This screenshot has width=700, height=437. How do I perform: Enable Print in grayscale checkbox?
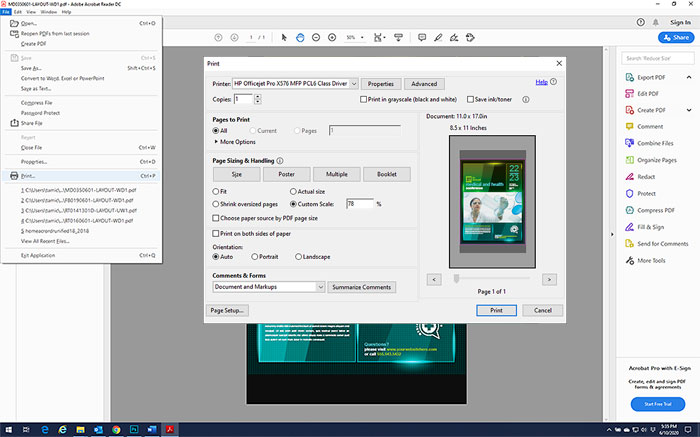pyautogui.click(x=363, y=99)
